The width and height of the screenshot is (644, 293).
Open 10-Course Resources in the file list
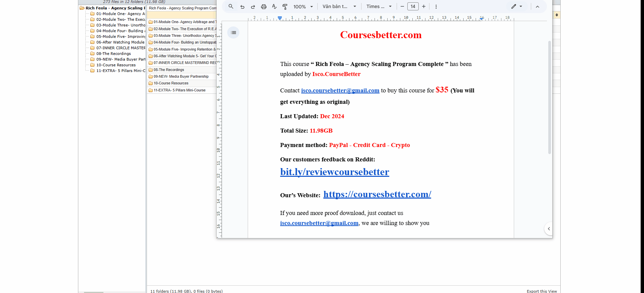pyautogui.click(x=169, y=83)
